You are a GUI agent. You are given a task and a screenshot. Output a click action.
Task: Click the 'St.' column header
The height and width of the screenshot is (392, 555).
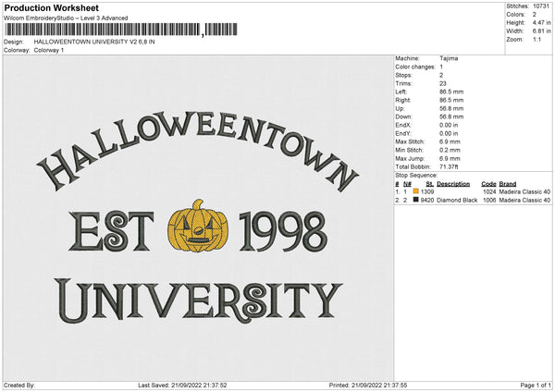430,184
